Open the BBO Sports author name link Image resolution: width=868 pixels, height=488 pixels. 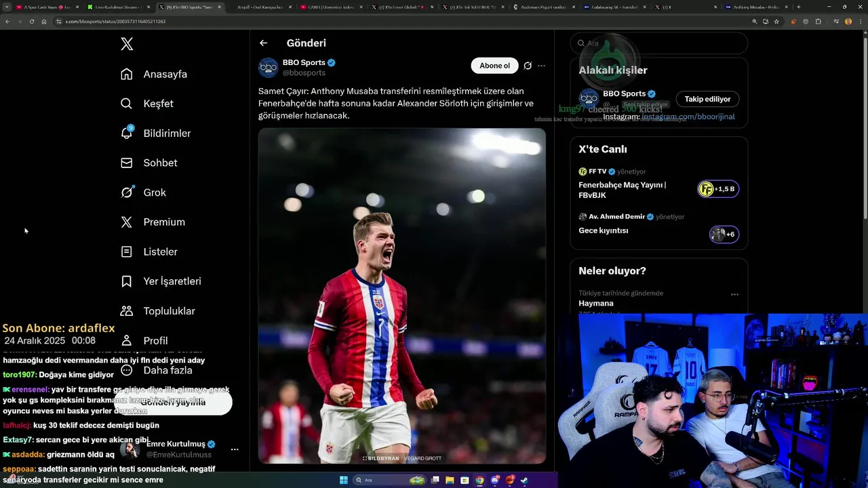(304, 62)
